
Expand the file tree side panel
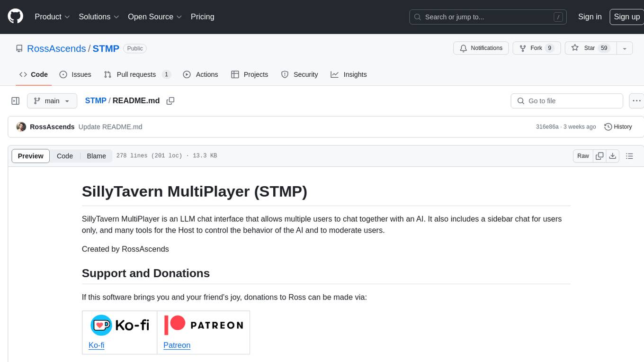15,101
